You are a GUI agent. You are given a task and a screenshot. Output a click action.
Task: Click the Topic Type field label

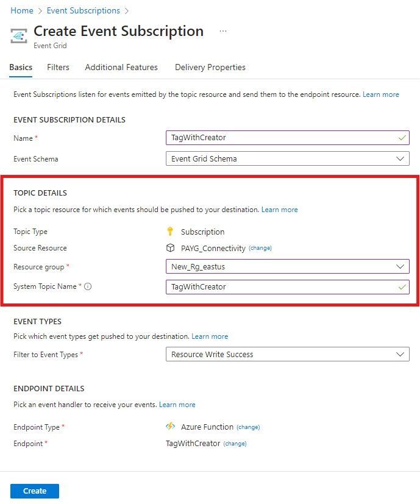30,232
